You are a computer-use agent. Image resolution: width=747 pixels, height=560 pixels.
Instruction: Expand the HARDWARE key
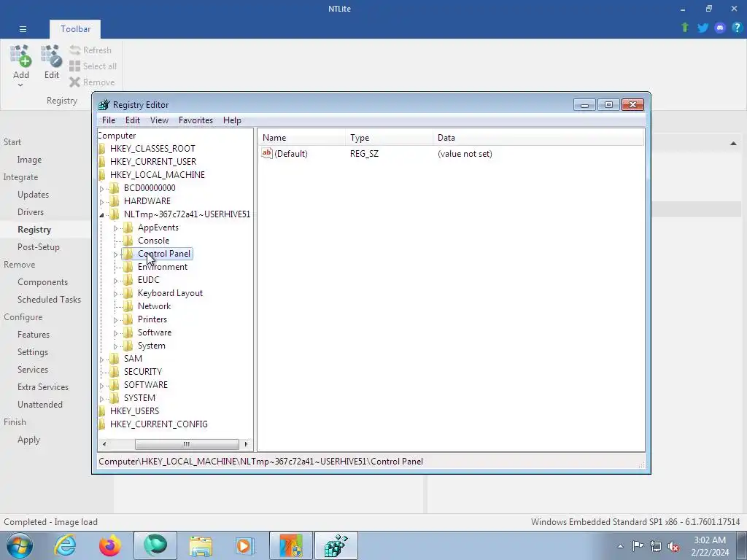(101, 202)
